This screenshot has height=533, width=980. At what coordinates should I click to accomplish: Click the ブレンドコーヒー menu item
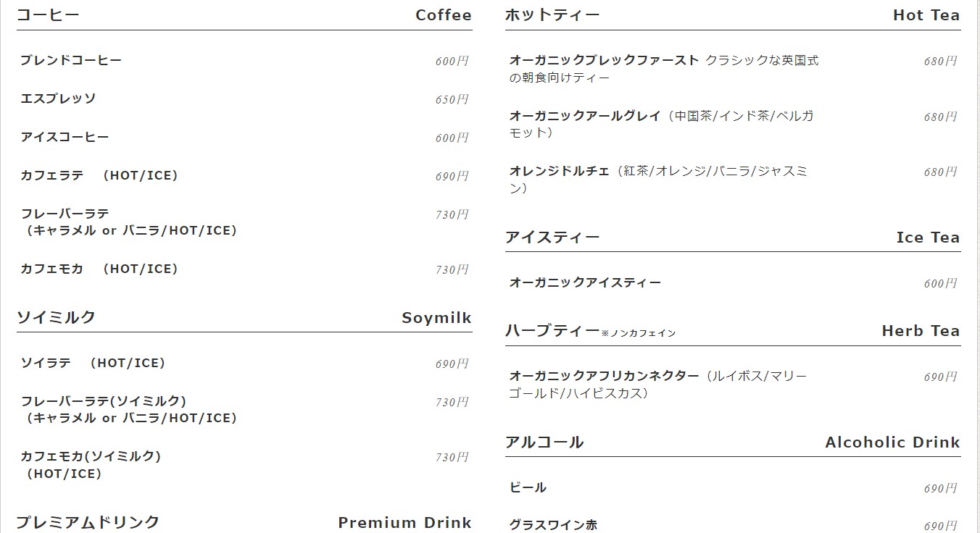71,60
